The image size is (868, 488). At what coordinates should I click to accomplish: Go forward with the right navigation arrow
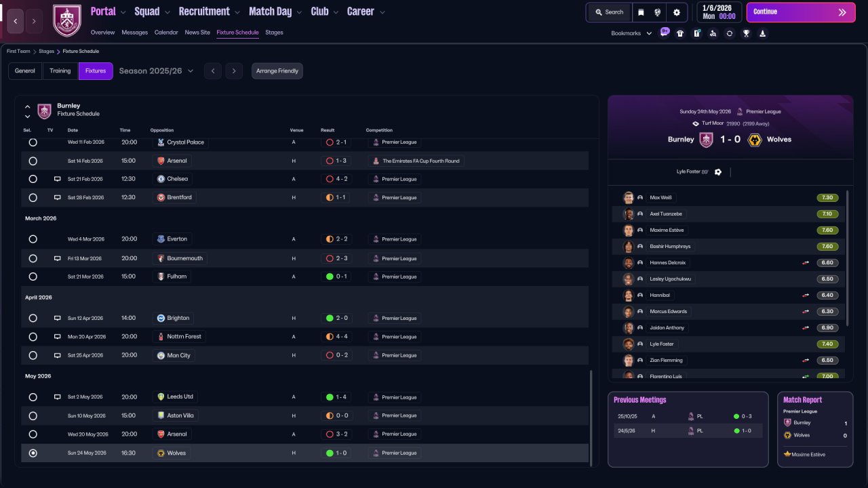point(34,21)
